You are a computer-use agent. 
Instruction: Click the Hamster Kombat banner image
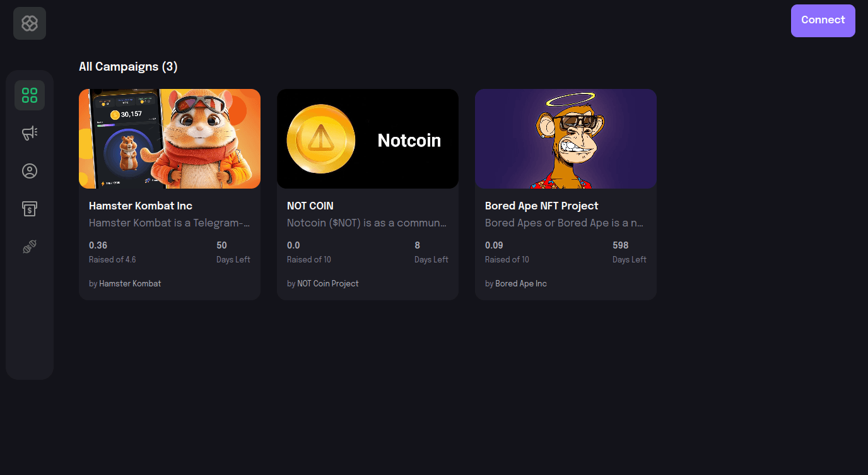(x=169, y=139)
